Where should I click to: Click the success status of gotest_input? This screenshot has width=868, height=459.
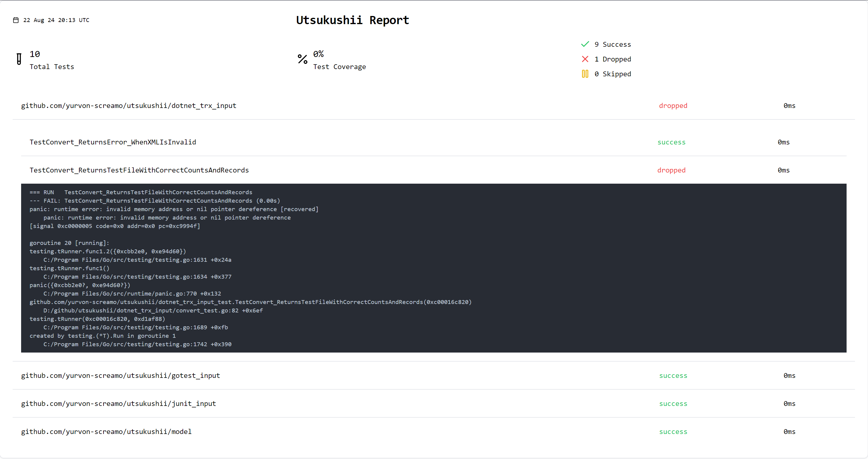point(673,375)
